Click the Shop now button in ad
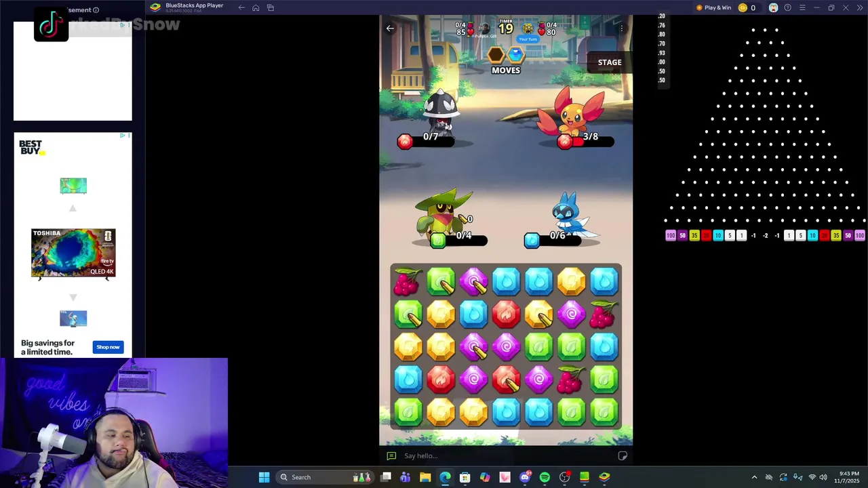 pos(108,347)
